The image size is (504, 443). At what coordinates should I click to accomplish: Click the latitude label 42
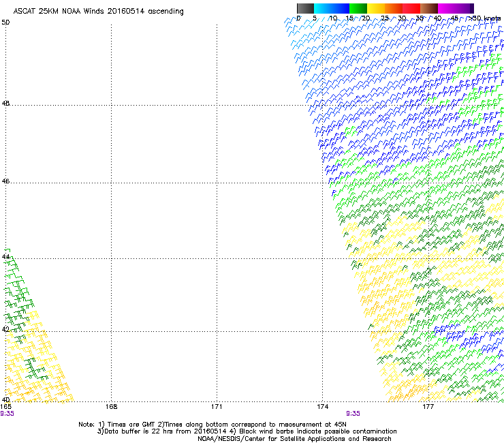[x=5, y=329]
